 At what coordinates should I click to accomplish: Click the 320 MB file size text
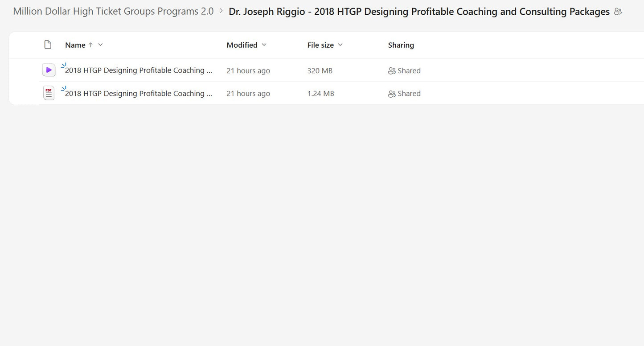click(320, 70)
